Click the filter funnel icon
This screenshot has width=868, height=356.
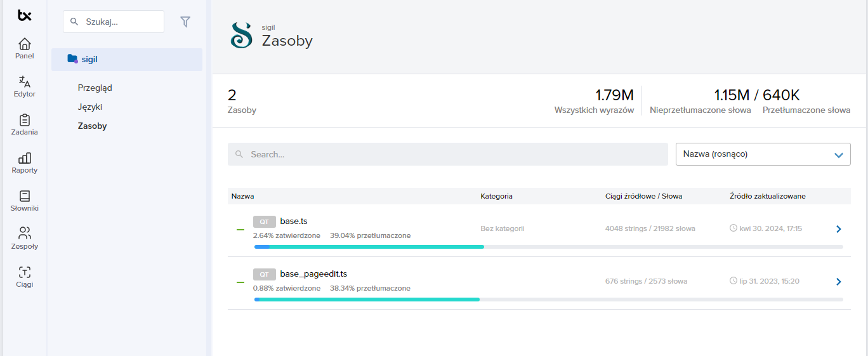point(185,22)
